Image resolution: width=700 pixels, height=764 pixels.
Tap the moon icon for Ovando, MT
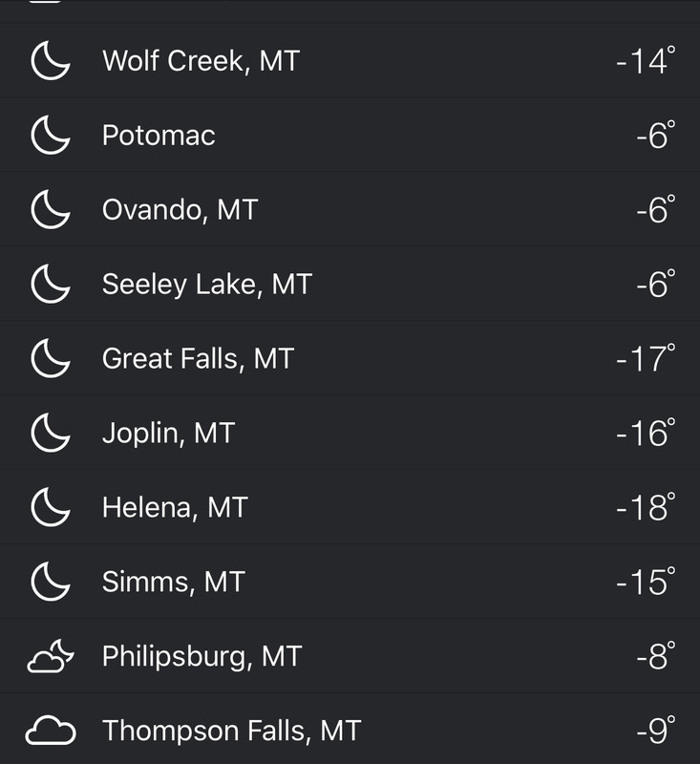point(51,209)
